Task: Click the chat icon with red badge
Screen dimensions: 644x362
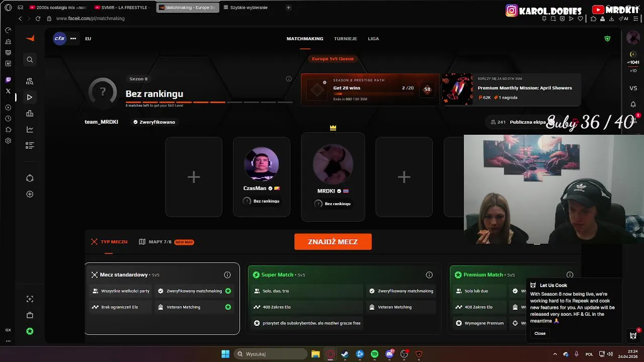Action: [x=633, y=335]
